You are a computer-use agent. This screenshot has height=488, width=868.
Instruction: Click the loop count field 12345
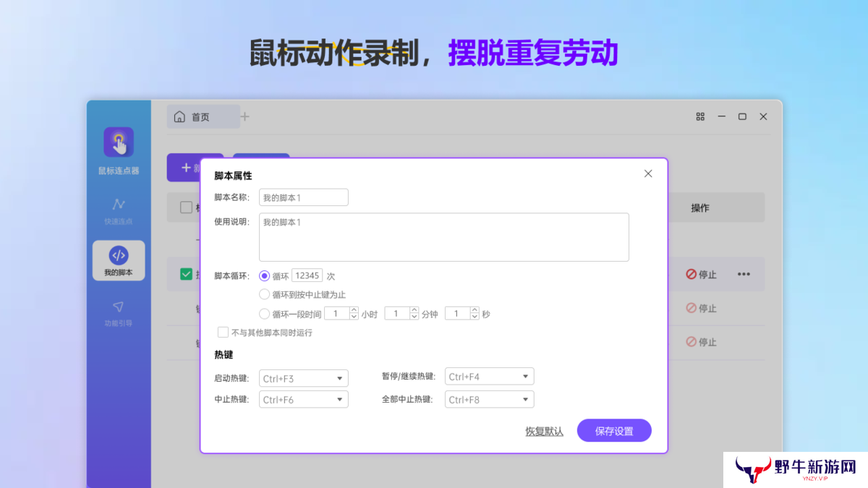click(x=307, y=276)
